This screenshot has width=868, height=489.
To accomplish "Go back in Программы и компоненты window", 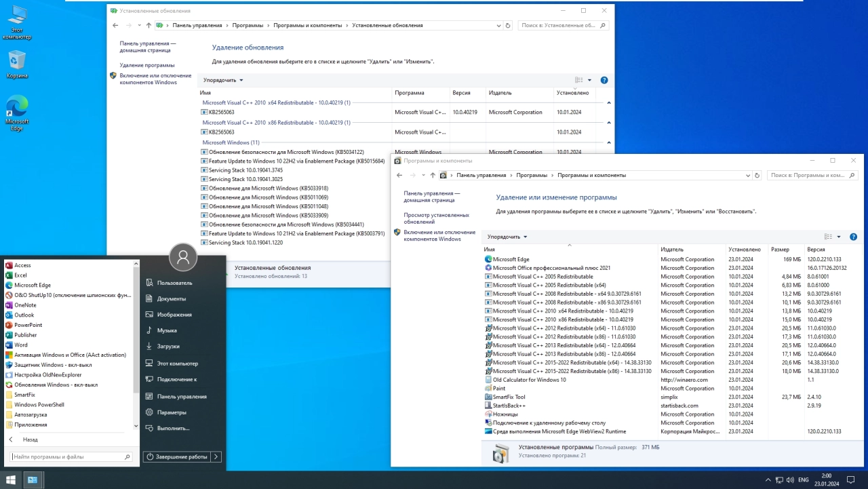I will click(x=400, y=175).
